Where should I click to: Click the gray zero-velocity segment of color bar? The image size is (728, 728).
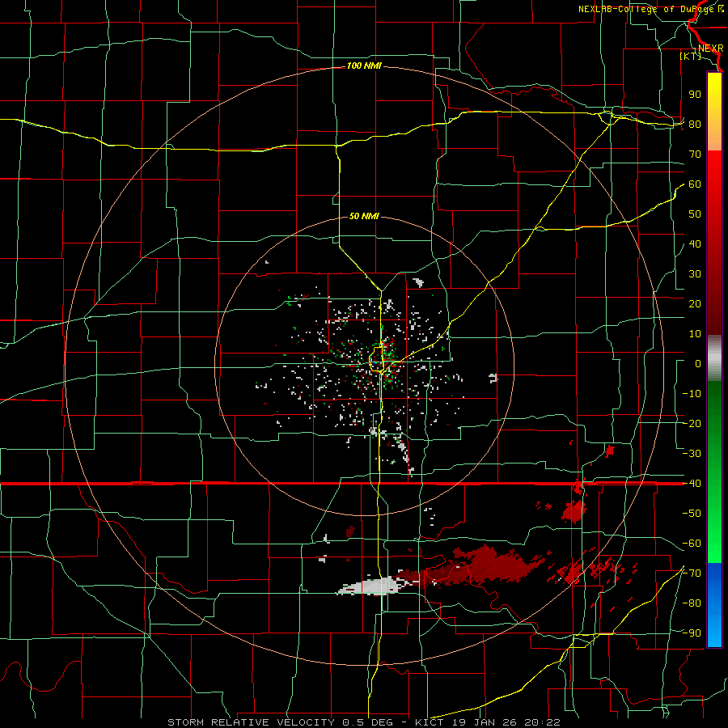pos(714,358)
